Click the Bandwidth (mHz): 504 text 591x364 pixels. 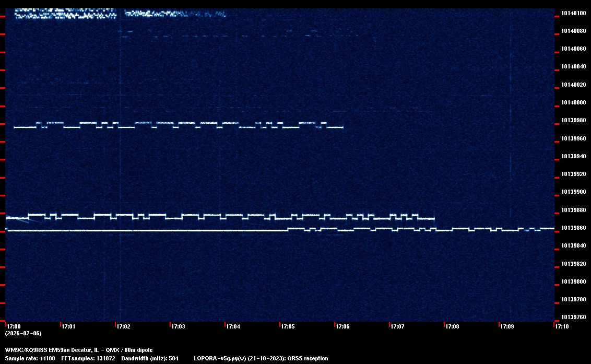[150, 358]
